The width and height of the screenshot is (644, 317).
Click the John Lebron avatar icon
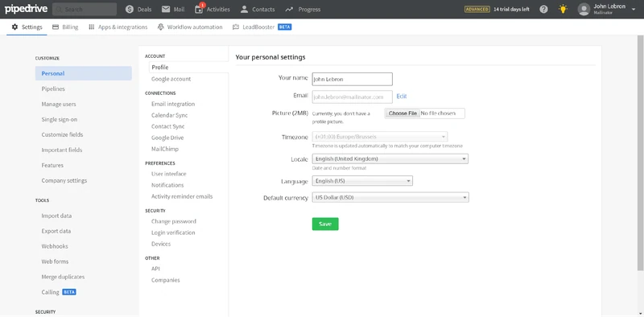(584, 9)
